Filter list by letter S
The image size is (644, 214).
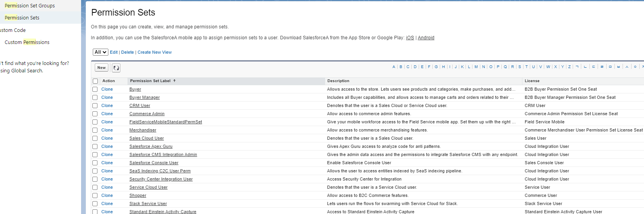tap(519, 67)
